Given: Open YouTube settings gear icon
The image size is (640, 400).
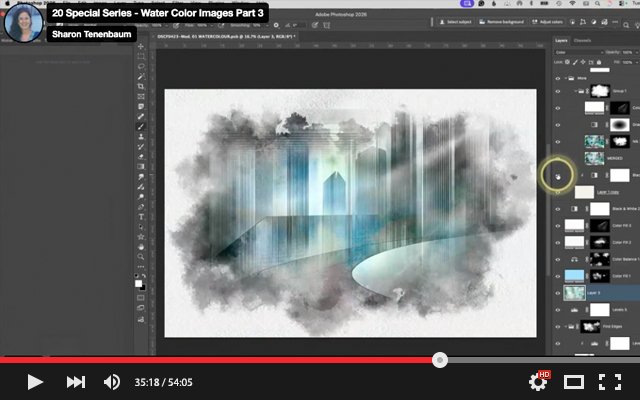Looking at the screenshot, I should pyautogui.click(x=538, y=382).
